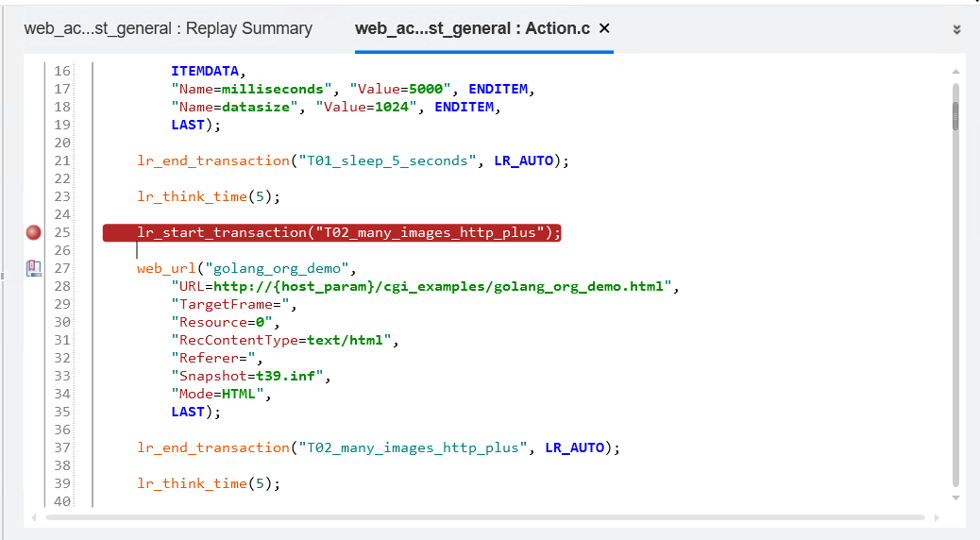
Task: Click the Snapshot=t39.inf argument
Action: tap(250, 376)
